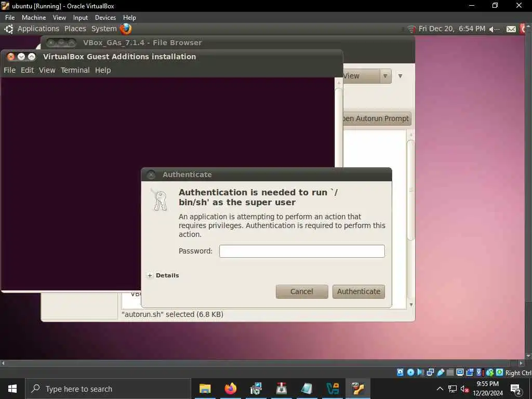Open the View dropdown arrow in File Browser
The height and width of the screenshot is (399, 532).
click(385, 76)
